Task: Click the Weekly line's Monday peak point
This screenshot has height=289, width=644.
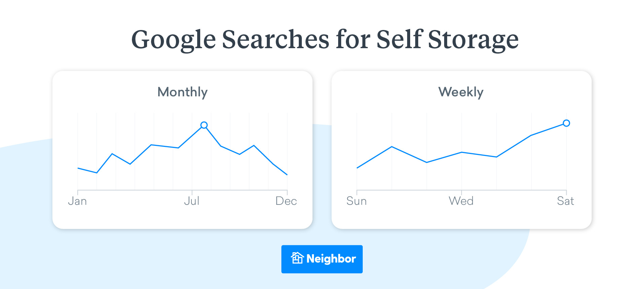Action: click(392, 147)
